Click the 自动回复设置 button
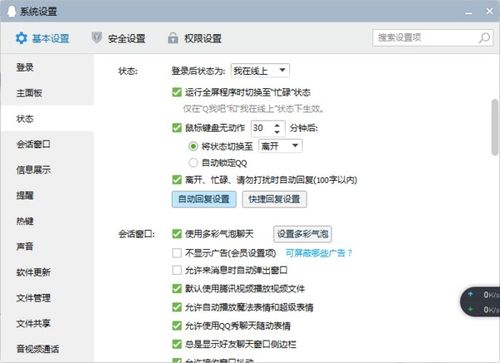500x363 pixels. (x=204, y=199)
